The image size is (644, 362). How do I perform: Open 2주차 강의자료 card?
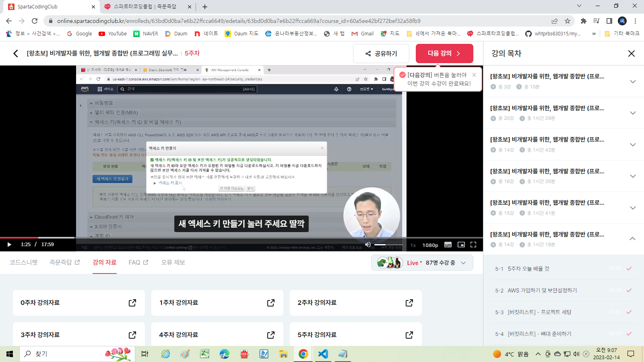pos(355,303)
